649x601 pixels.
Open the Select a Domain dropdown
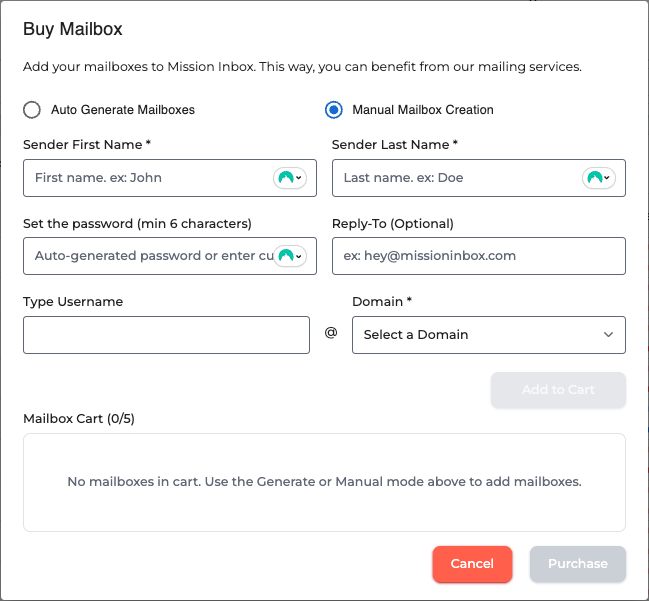point(488,335)
